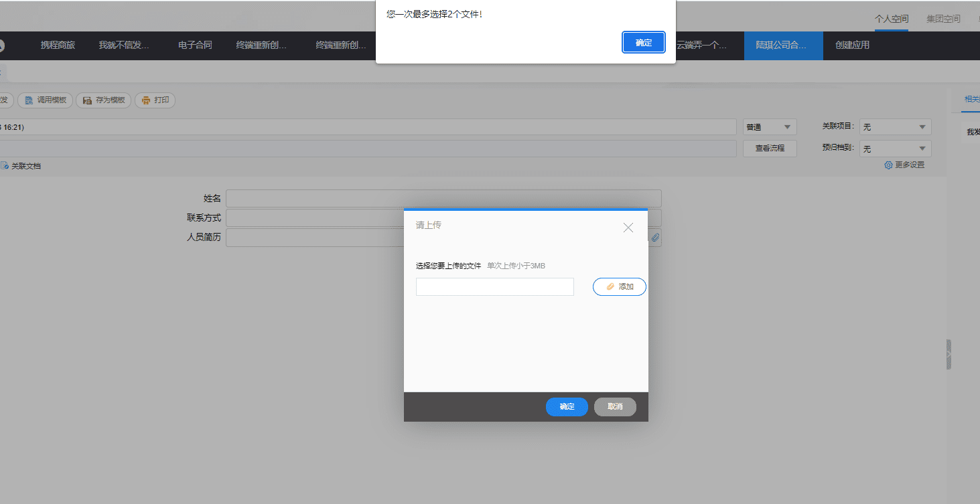Open the 我就不信发… navigation item

pyautogui.click(x=124, y=46)
